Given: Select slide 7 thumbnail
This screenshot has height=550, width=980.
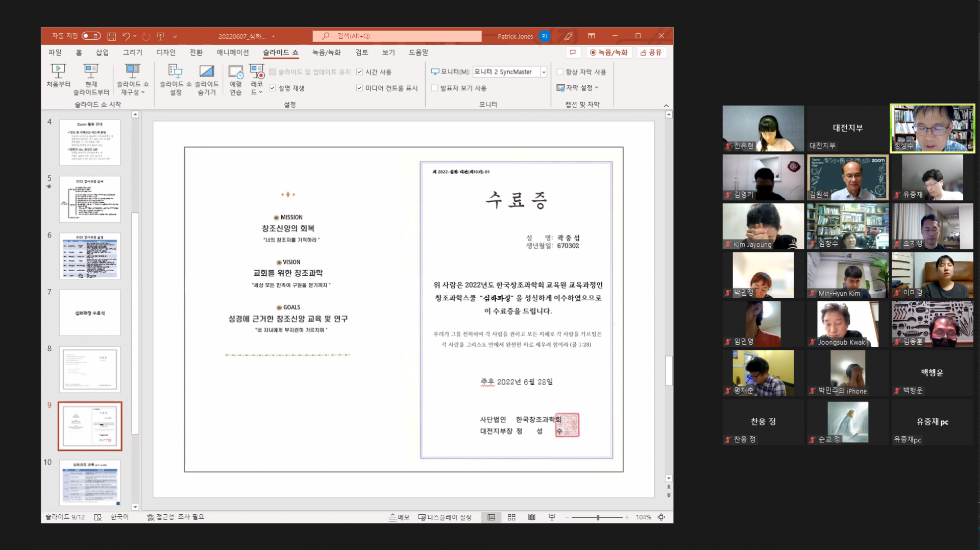Looking at the screenshot, I should point(90,313).
